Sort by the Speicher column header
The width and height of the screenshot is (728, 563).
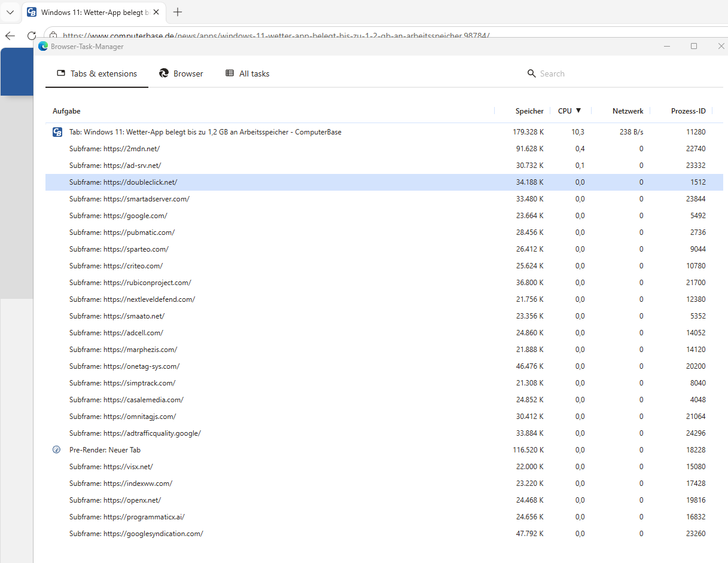click(529, 111)
